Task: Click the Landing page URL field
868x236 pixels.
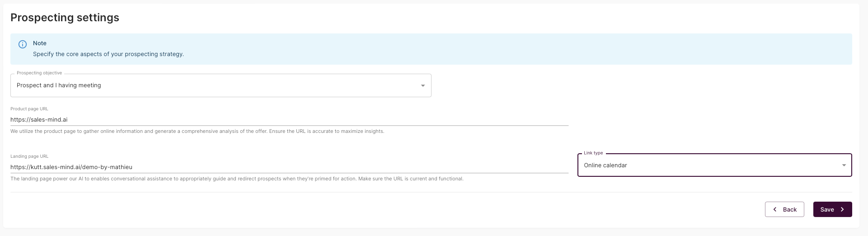Action: (x=289, y=167)
